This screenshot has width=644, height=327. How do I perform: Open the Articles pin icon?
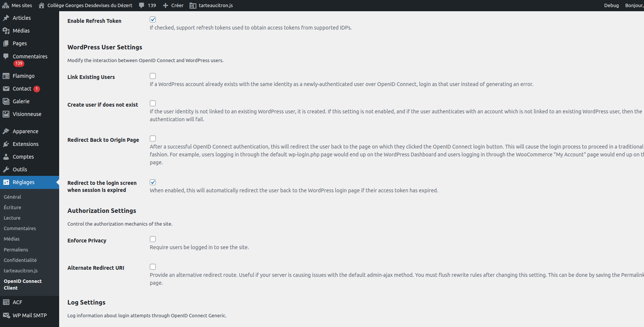[x=6, y=18]
